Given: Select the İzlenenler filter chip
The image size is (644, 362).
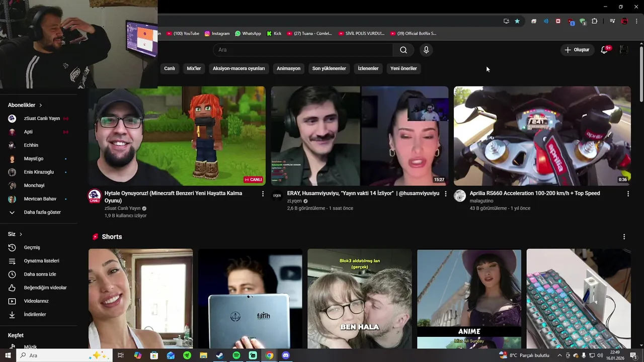Looking at the screenshot, I should [x=368, y=68].
